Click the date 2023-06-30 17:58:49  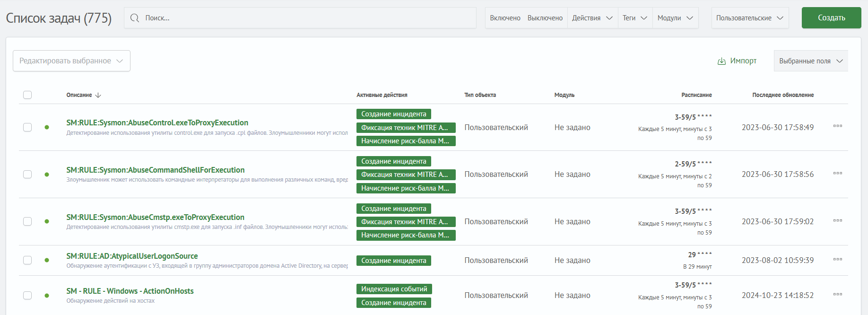(x=778, y=127)
